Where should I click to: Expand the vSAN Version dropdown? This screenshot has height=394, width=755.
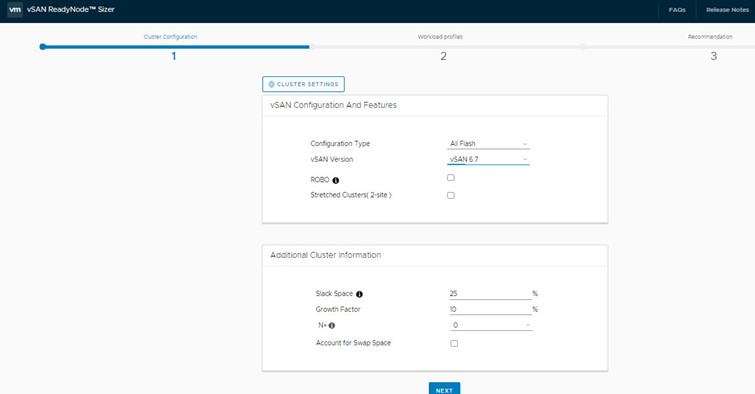[x=488, y=159]
